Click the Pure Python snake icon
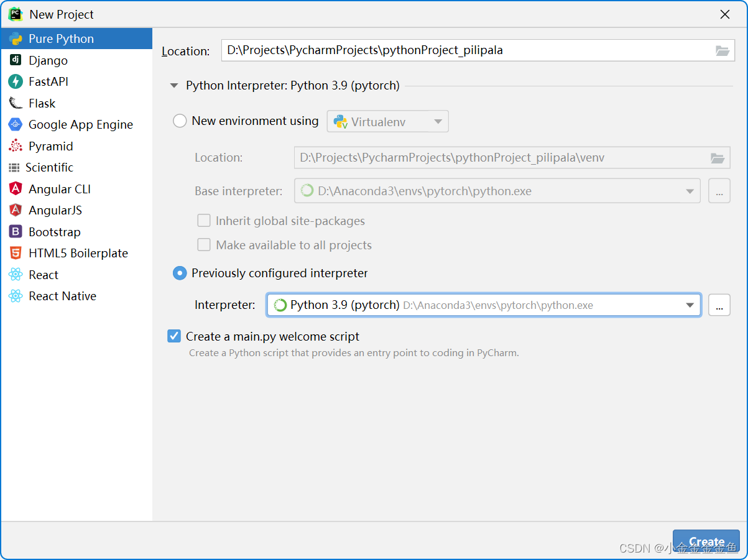Viewport: 748px width, 560px height. click(x=16, y=39)
